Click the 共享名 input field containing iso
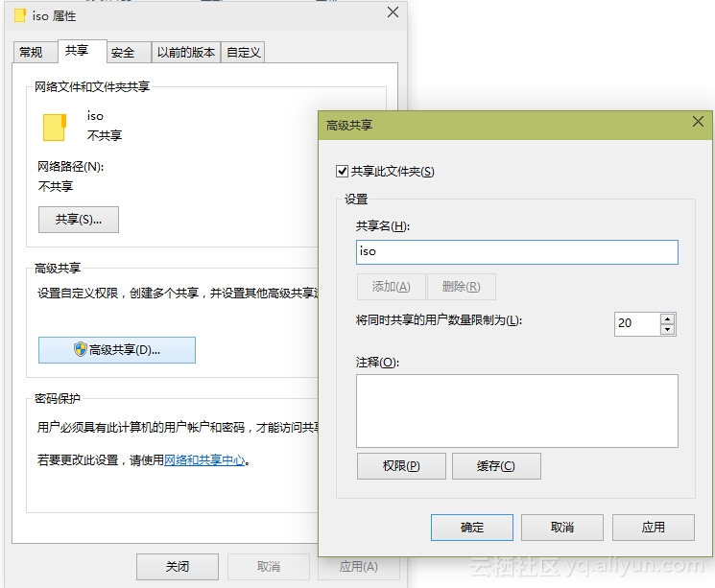This screenshot has width=715, height=588. click(516, 252)
